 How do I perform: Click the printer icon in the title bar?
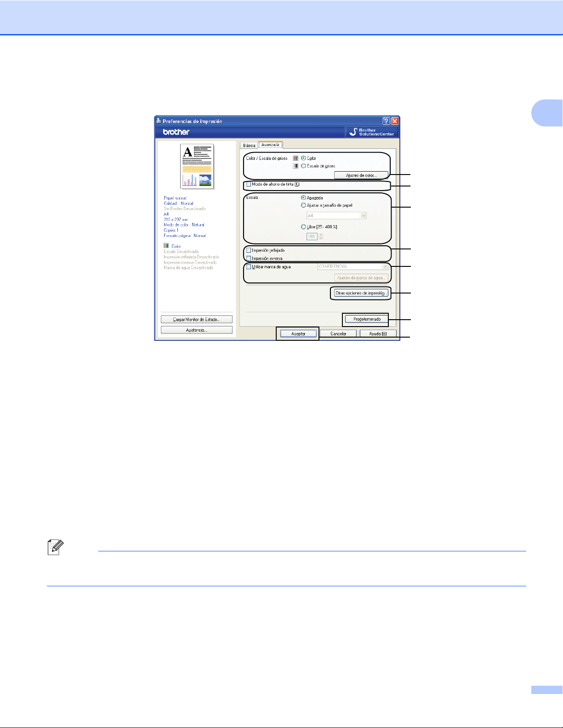[x=159, y=121]
